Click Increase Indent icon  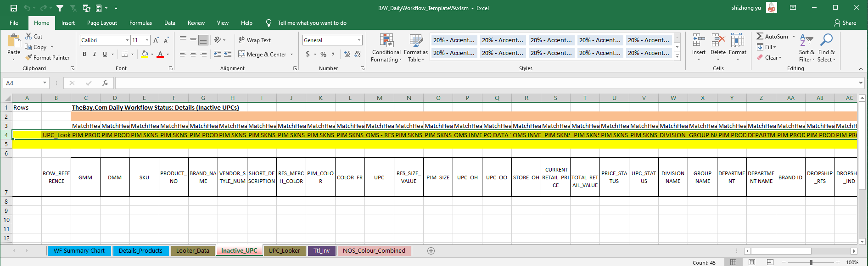(x=228, y=54)
